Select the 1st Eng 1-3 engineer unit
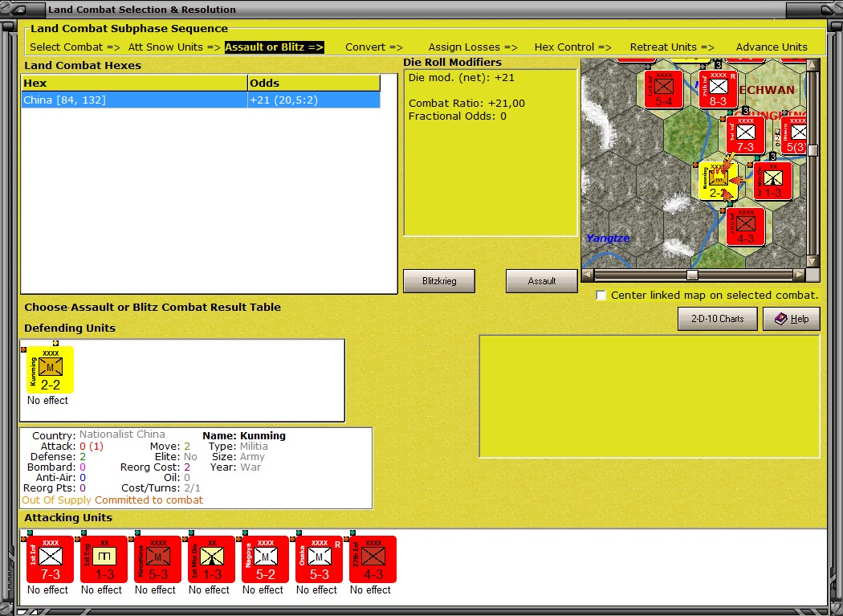 point(104,559)
